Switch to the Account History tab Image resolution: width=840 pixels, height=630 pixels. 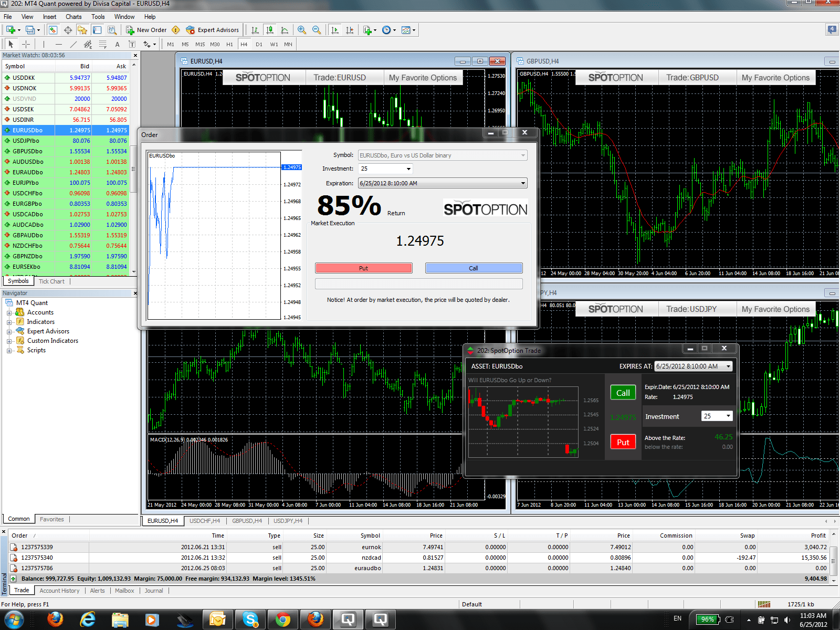pos(59,591)
